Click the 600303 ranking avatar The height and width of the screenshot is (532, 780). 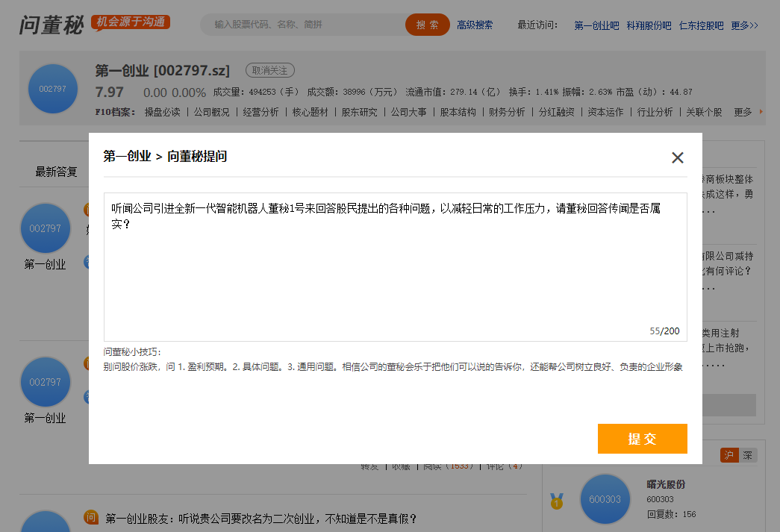605,499
